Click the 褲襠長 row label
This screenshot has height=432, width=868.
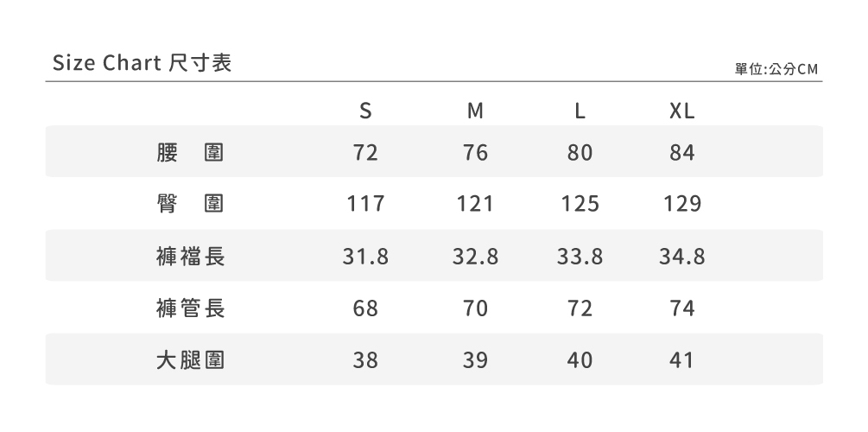pyautogui.click(x=191, y=256)
